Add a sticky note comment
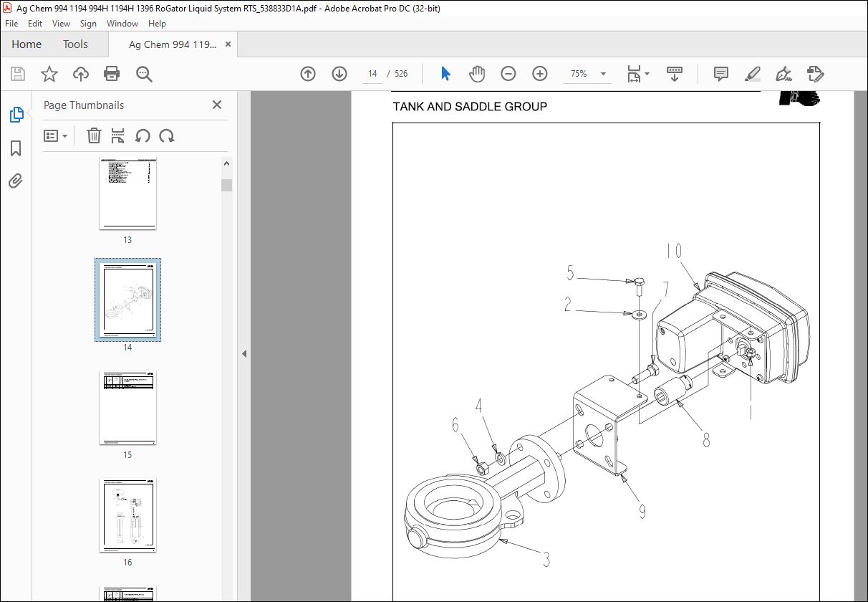868x602 pixels. (x=721, y=74)
